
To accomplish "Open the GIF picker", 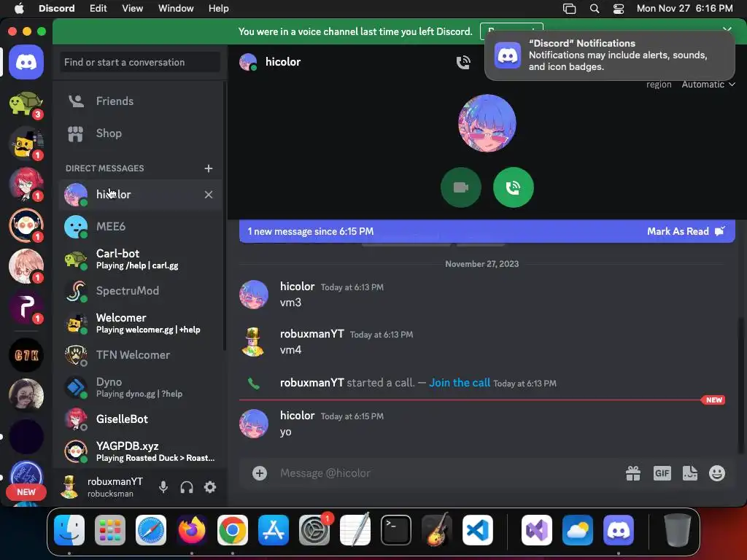I will click(662, 473).
